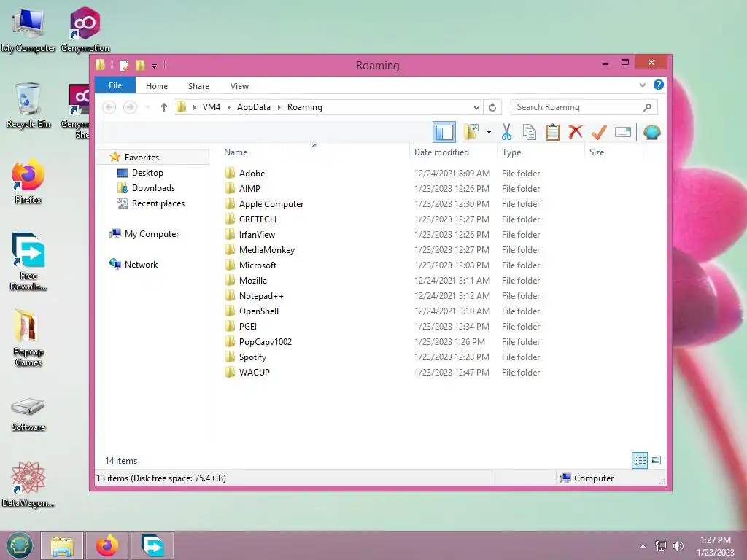Sort by the Name column header
747x560 pixels.
tap(314, 152)
